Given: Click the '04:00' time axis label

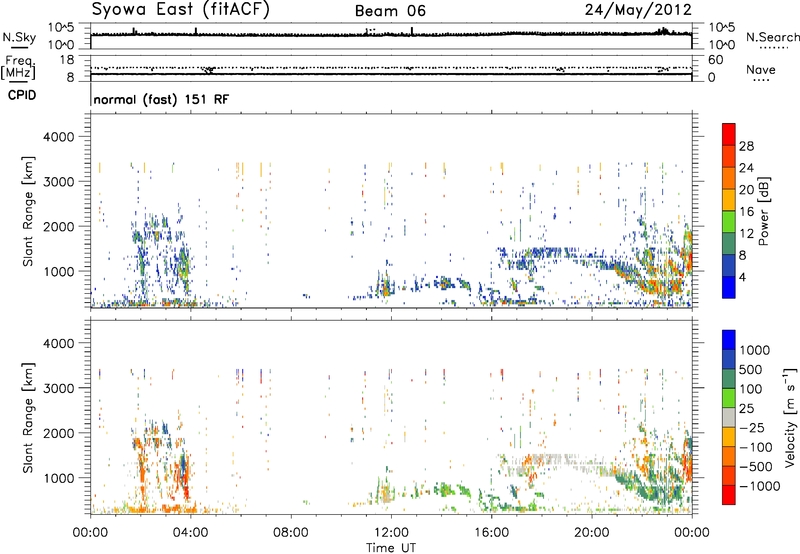Looking at the screenshot, I should pos(191,533).
